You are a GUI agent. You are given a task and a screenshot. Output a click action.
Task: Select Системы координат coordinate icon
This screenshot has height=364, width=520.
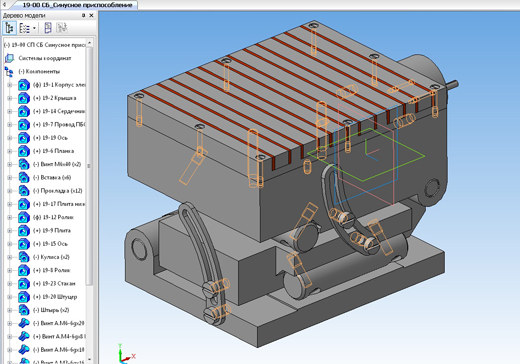[9, 58]
